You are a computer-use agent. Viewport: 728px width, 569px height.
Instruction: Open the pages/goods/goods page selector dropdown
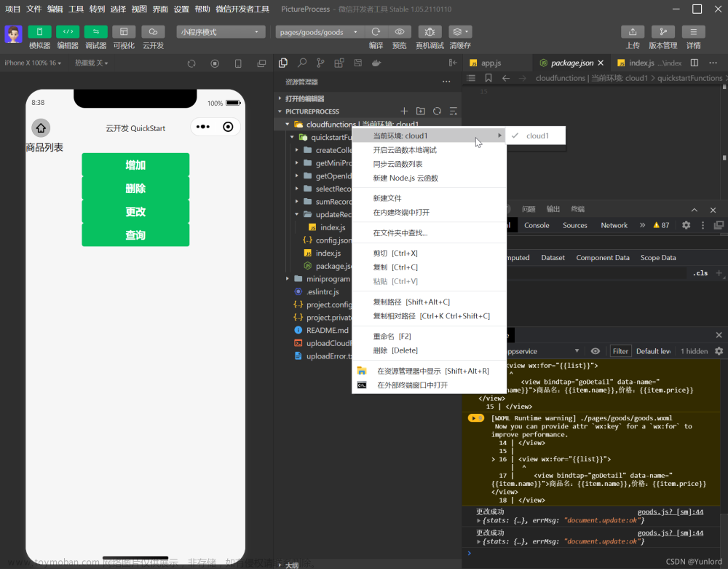click(x=319, y=31)
